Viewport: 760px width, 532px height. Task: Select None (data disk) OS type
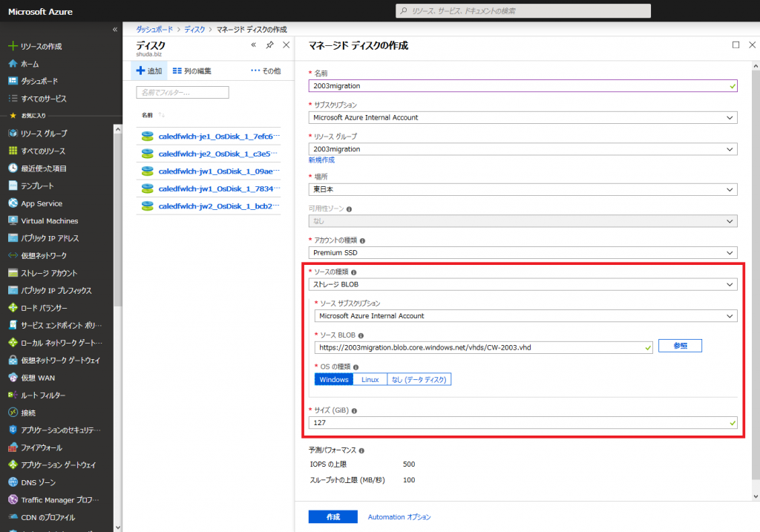point(419,379)
